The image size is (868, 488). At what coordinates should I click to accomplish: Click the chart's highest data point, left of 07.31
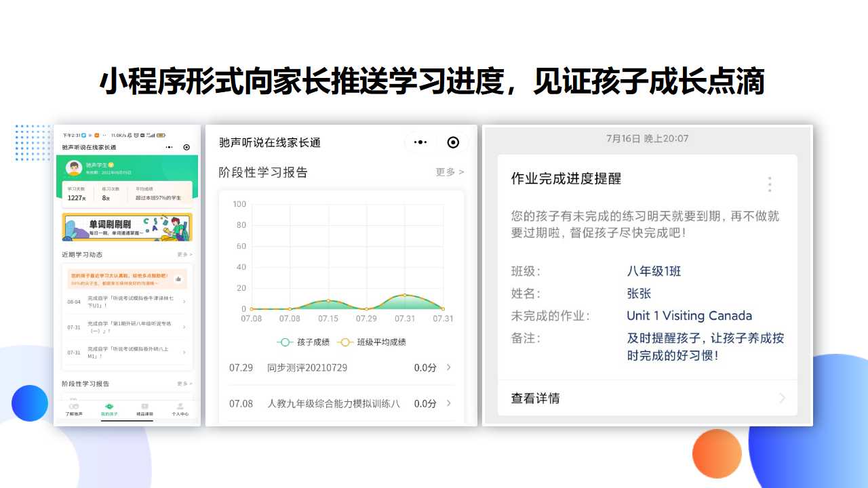(x=405, y=295)
